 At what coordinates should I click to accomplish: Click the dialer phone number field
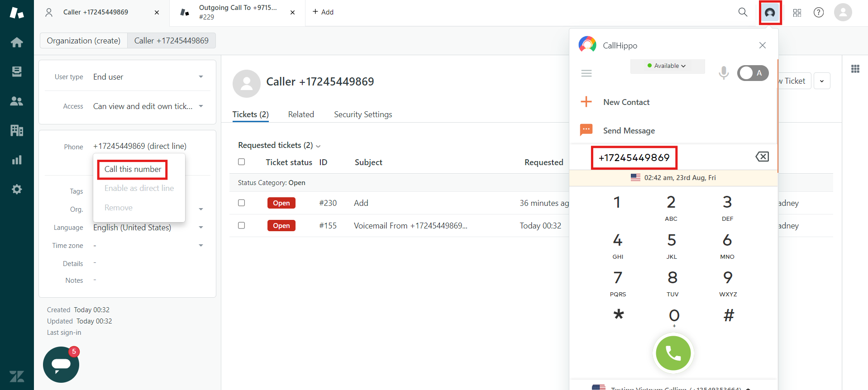tap(634, 157)
